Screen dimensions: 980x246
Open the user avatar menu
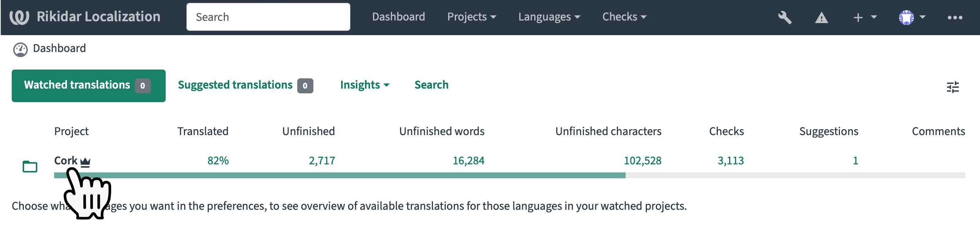click(x=912, y=18)
